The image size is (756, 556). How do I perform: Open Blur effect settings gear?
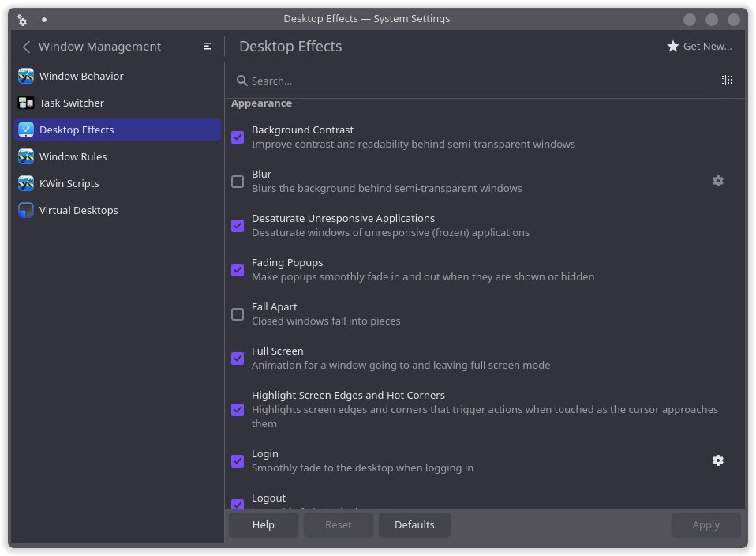[717, 181]
